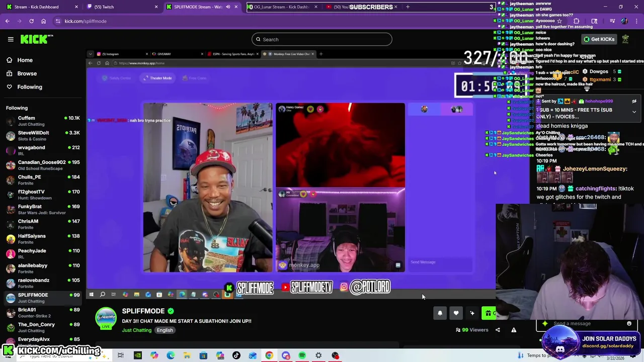Click the share stream icon
Viewport: 644px width, 362px height.
(x=498, y=330)
